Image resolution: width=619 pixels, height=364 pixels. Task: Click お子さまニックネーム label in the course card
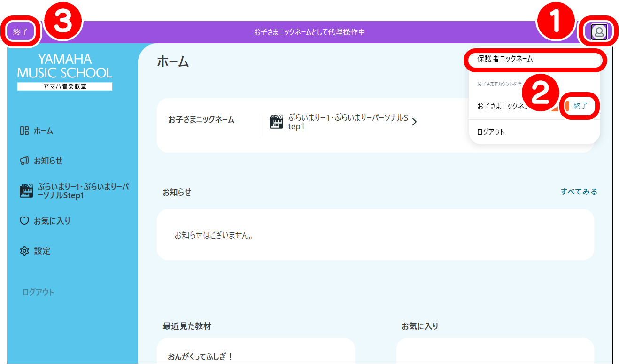201,120
